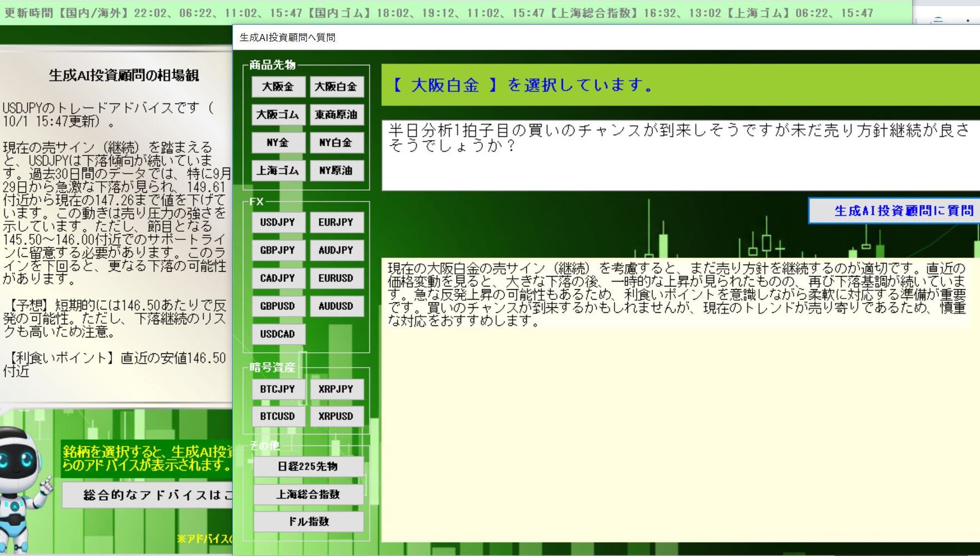Select the ドル指数 button

point(308,522)
